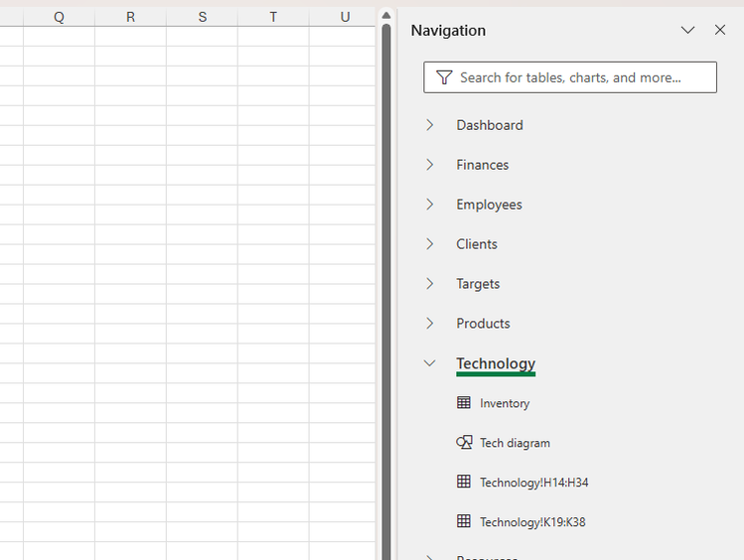Click the filter icon in the search box
Viewport: 744px width, 560px height.
point(444,77)
